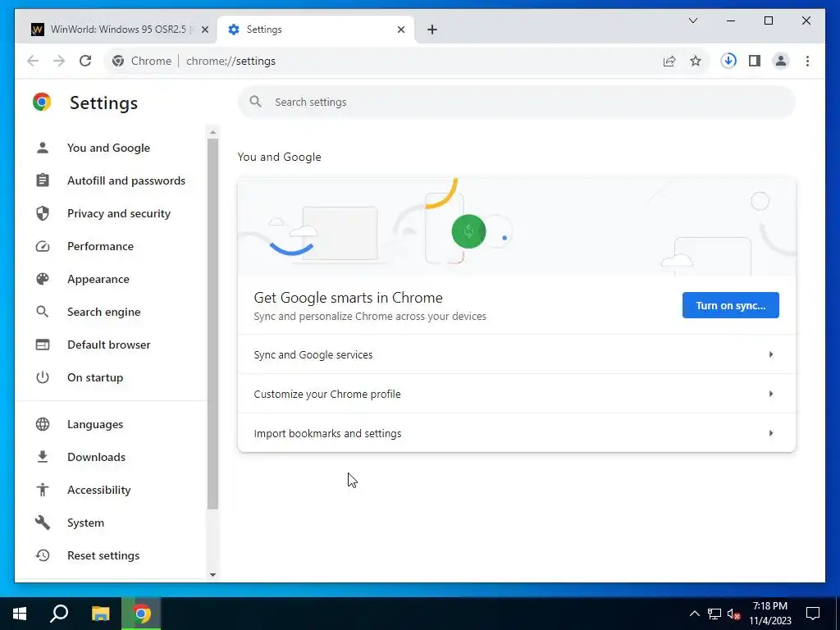Open the notification center icon
Viewport: 840px width, 630px height.
click(x=813, y=614)
